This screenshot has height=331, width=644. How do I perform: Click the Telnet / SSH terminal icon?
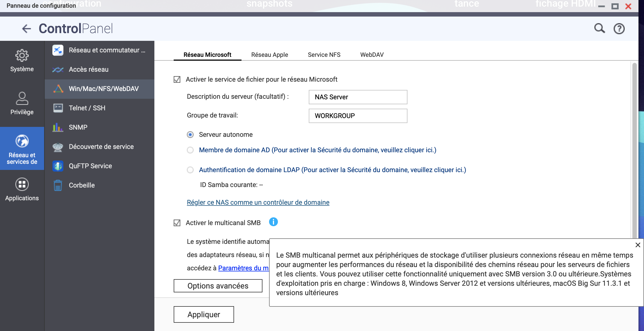[58, 108]
